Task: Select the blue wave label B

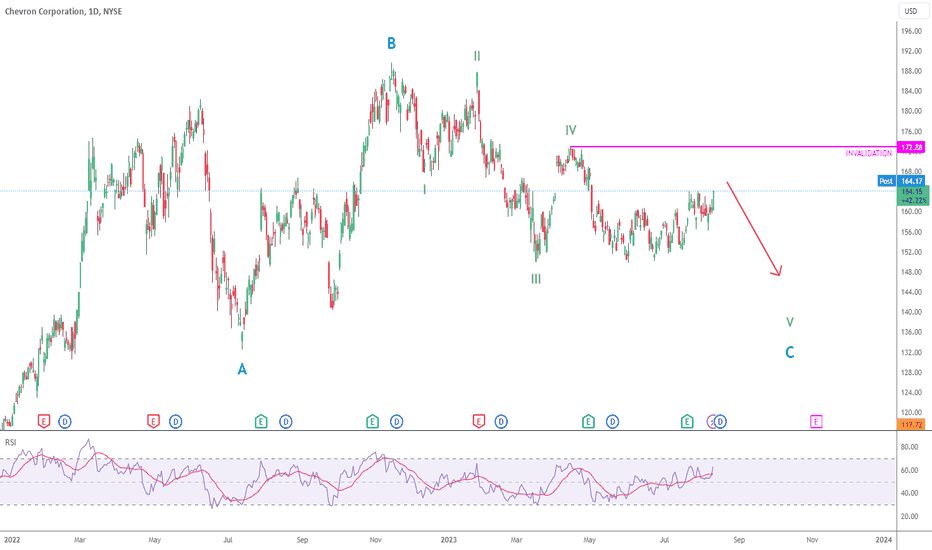Action: click(391, 43)
